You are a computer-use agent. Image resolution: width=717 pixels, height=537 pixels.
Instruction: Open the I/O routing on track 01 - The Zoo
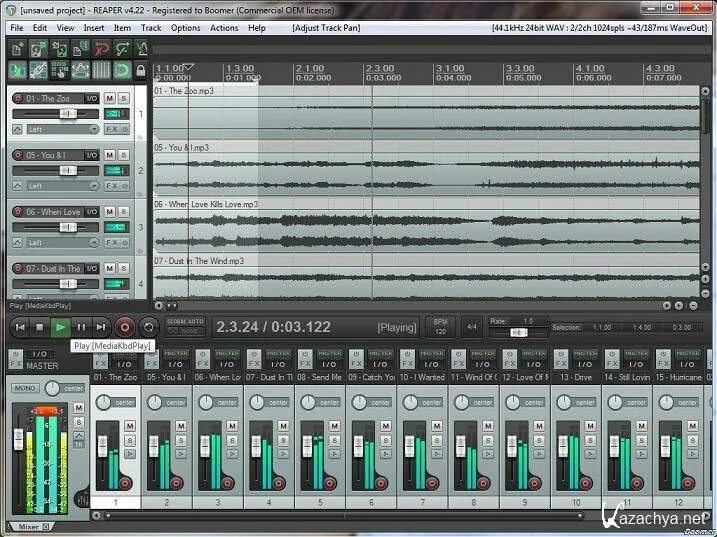92,98
